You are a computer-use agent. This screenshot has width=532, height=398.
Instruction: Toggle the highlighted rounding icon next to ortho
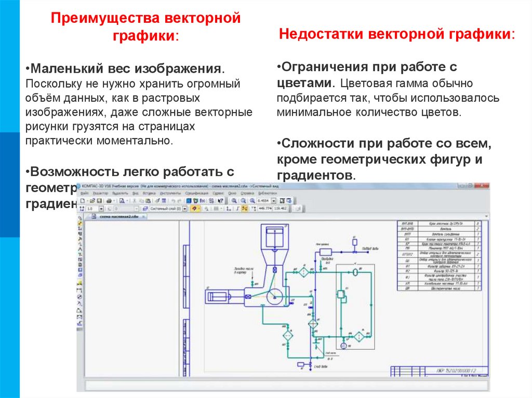pyautogui.click(x=244, y=209)
